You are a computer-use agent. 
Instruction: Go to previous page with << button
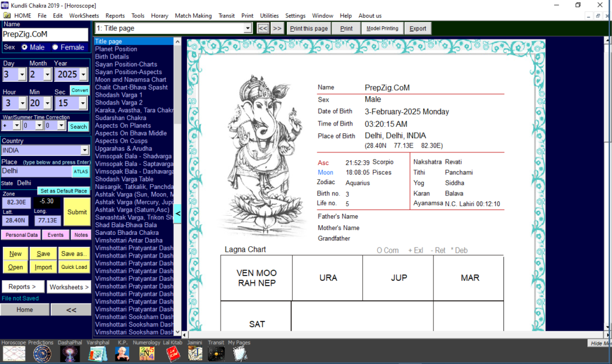[x=263, y=29]
